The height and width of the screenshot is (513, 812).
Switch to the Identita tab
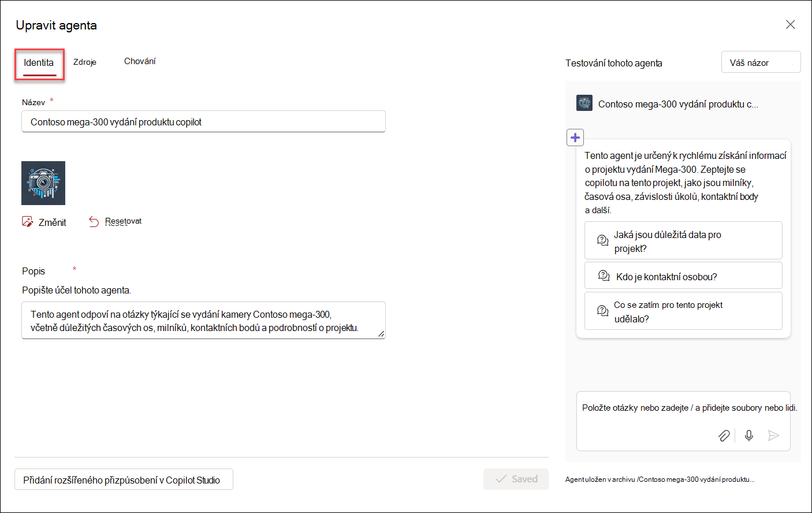tap(39, 62)
